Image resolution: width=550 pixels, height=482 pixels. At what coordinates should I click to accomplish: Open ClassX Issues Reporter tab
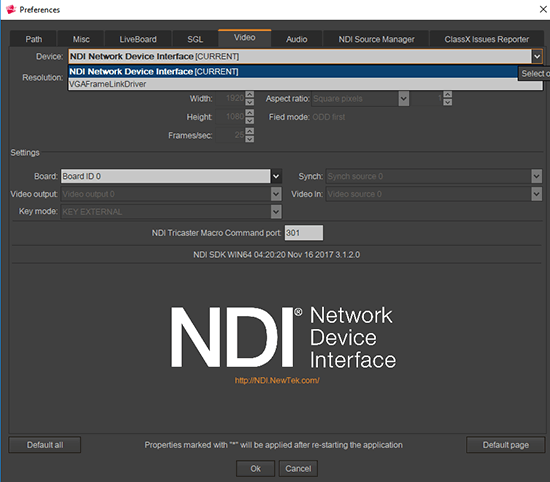click(487, 39)
